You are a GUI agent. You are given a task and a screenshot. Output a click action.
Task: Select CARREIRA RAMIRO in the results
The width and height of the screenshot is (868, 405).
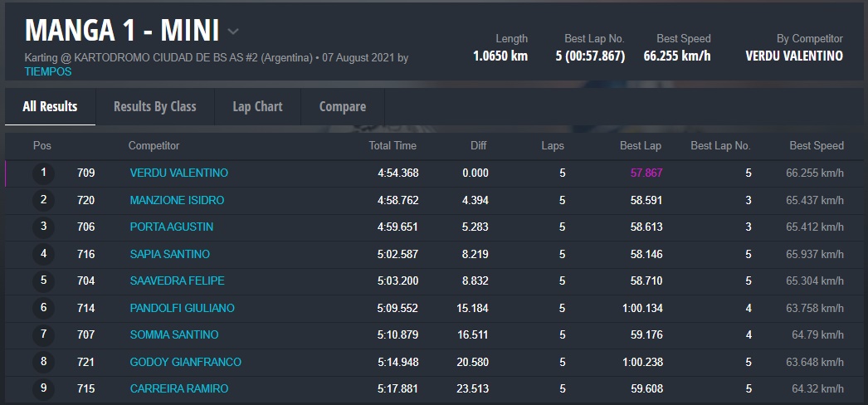click(178, 389)
